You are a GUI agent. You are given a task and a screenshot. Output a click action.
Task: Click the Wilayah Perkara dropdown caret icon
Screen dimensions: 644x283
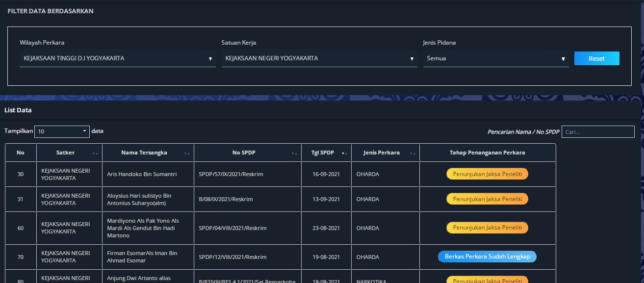click(210, 58)
